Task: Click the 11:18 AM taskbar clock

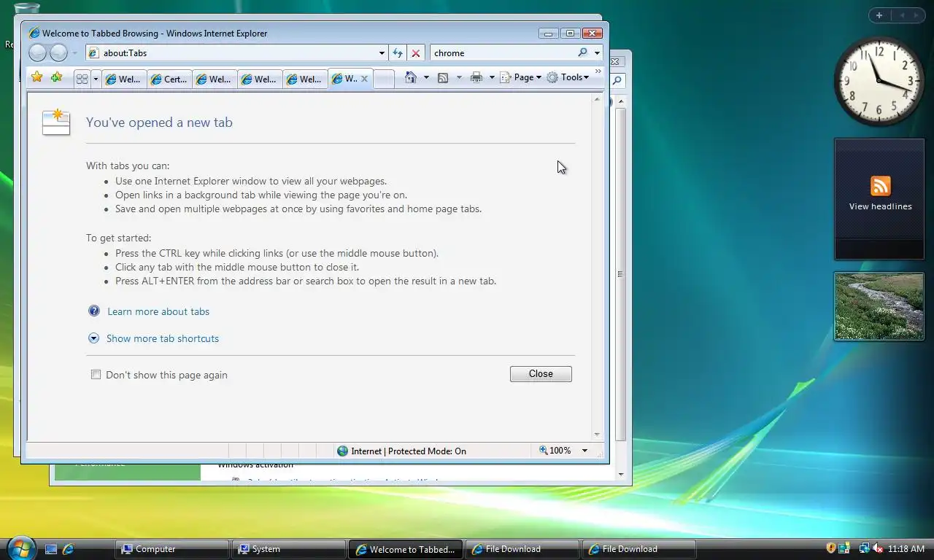Action: 907,549
